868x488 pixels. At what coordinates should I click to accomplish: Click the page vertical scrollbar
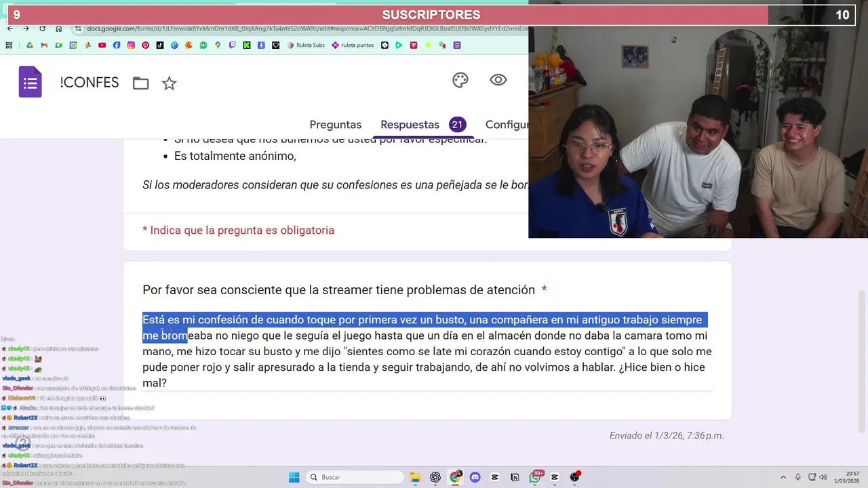click(862, 361)
